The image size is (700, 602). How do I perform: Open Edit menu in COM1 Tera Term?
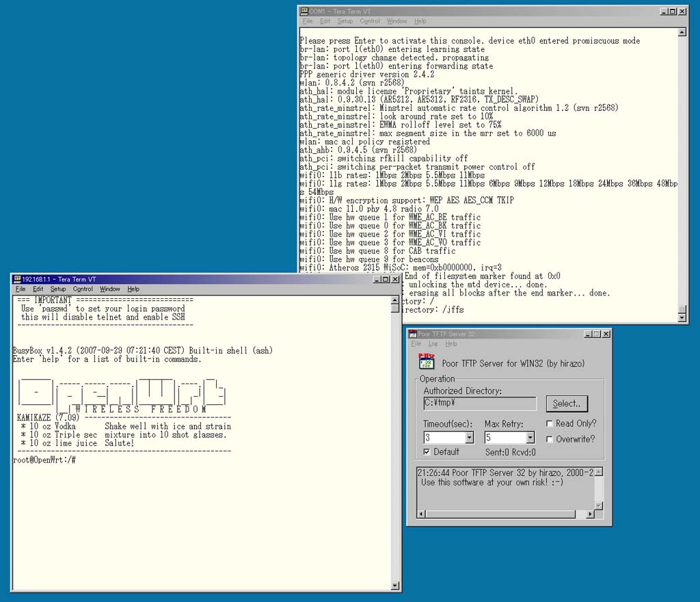point(325,21)
